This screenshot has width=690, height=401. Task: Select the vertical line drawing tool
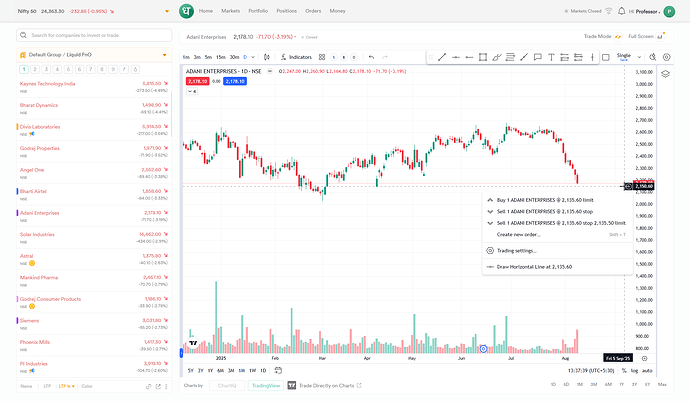coord(592,57)
